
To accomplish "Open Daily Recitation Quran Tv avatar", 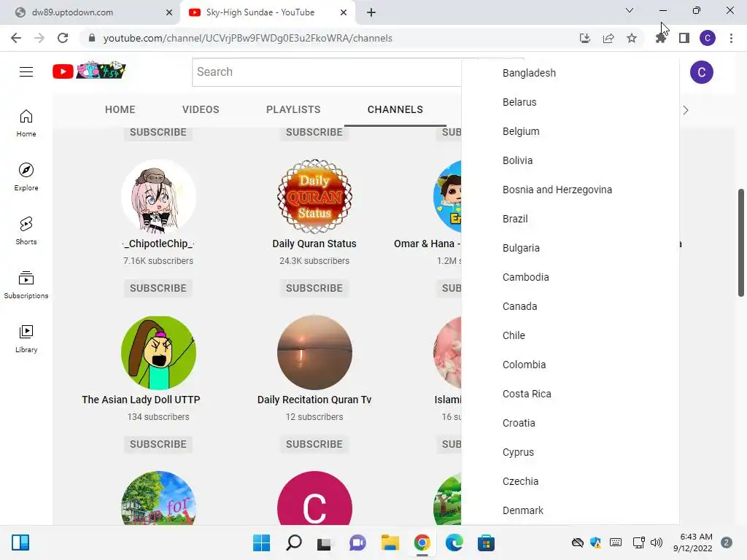I will coord(314,353).
